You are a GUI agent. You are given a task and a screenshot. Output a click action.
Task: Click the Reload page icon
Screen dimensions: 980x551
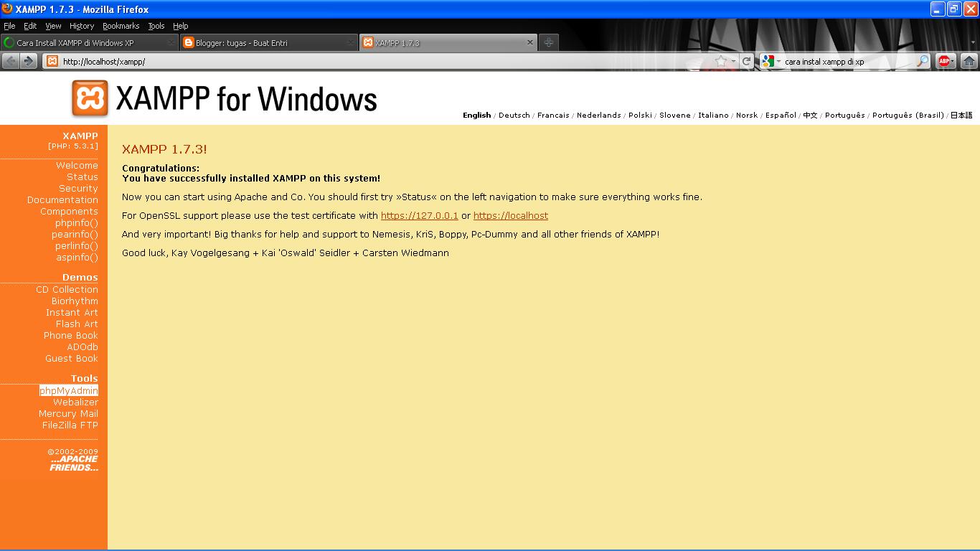click(x=745, y=61)
